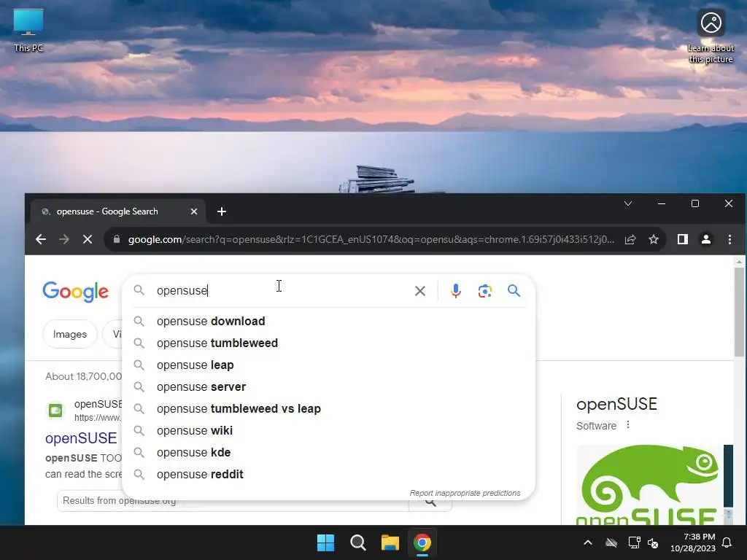
Task: Click the blue magnifier search button
Action: click(514, 290)
